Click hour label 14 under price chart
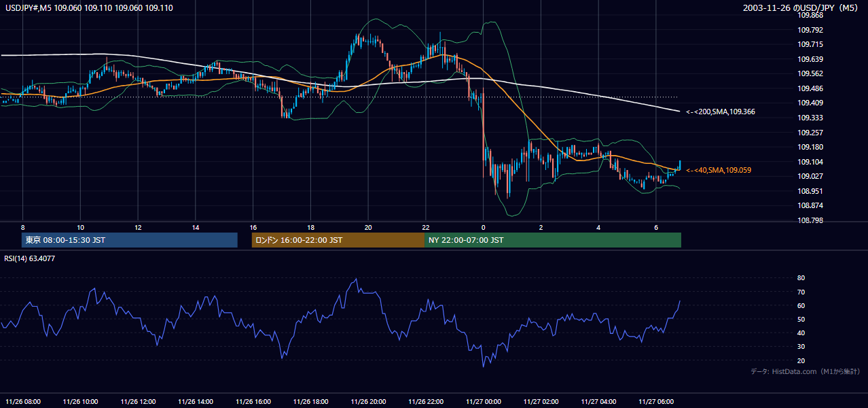 coord(196,227)
